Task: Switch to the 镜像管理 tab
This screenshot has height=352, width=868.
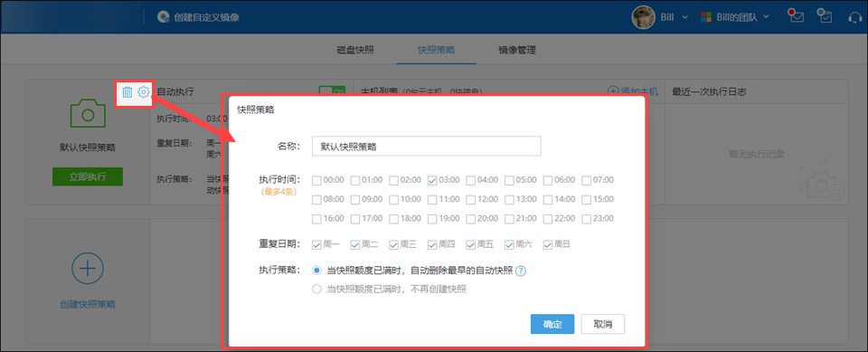Action: click(x=517, y=50)
